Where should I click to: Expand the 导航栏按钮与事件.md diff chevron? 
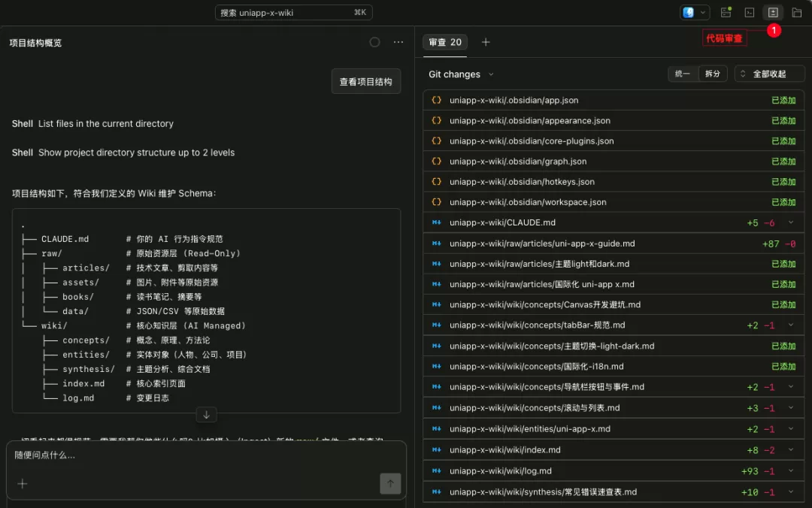tap(791, 387)
